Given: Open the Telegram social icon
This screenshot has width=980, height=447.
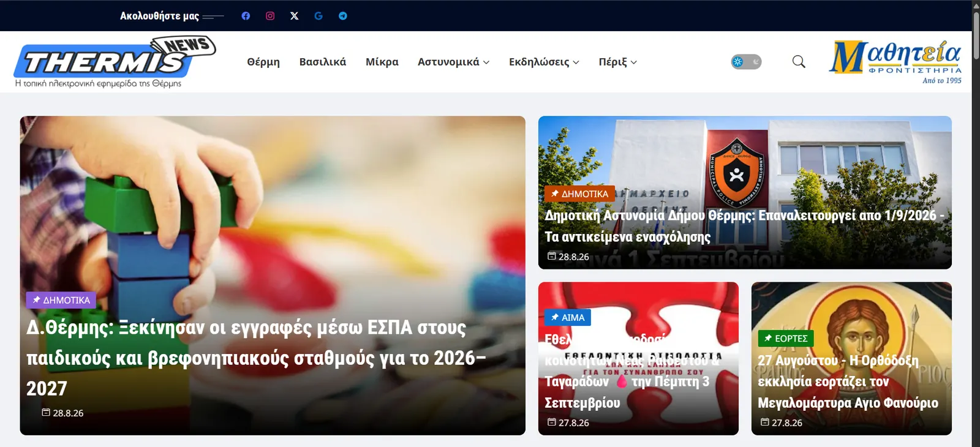Looking at the screenshot, I should (343, 16).
